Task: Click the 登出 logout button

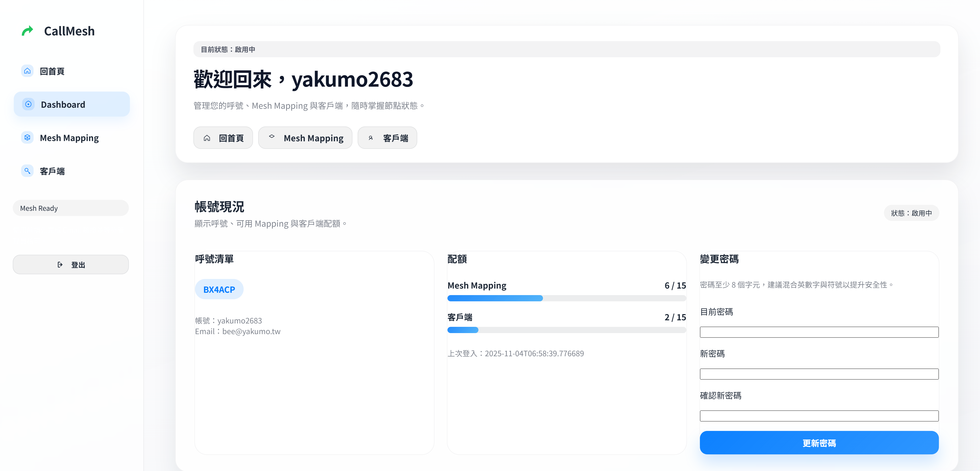Action: pyautogui.click(x=71, y=265)
